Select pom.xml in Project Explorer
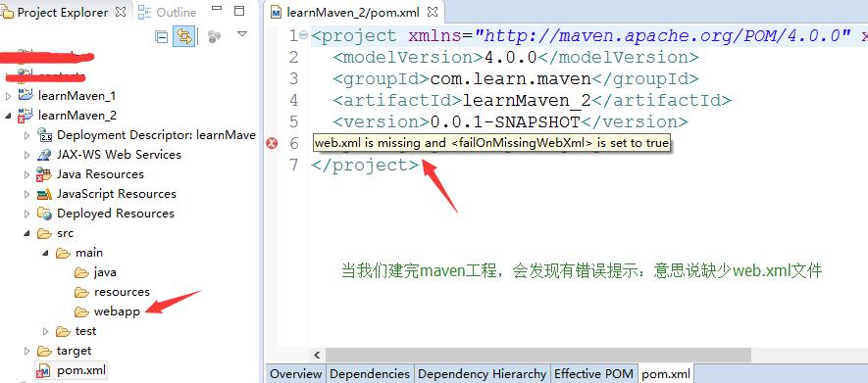This screenshot has width=868, height=383. [x=81, y=370]
